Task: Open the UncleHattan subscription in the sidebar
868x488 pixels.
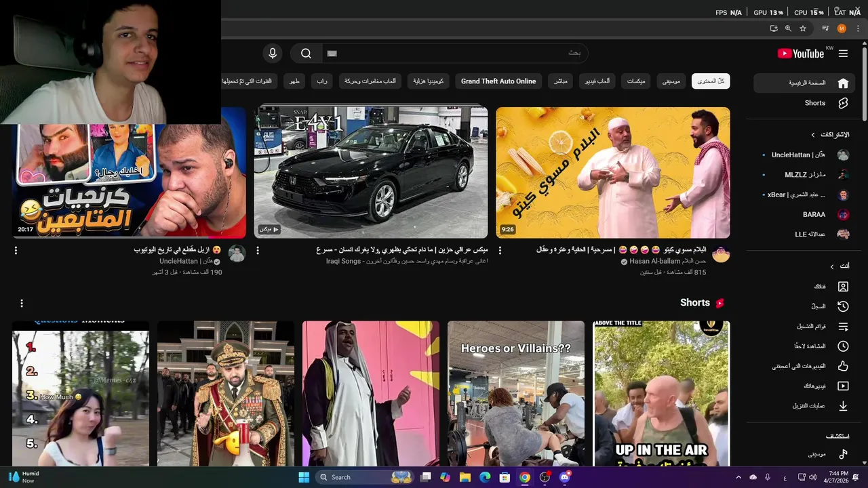Action: 804,155
